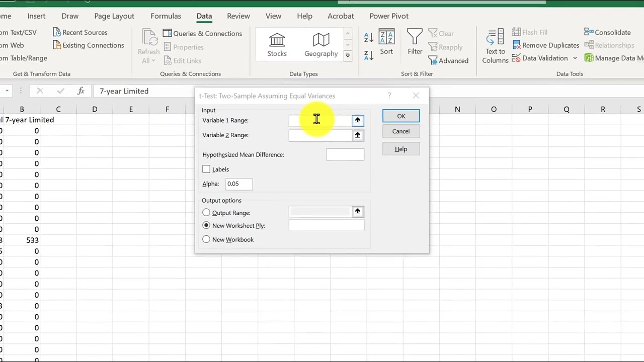Viewport: 644px width, 362px height.
Task: Open the Power Pivot tab
Action: (x=389, y=16)
